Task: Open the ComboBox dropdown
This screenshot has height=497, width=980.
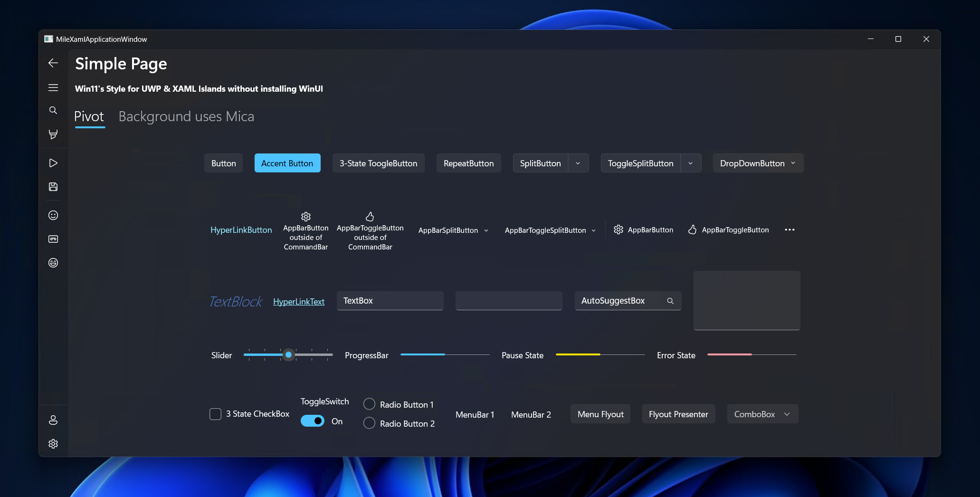Action: point(762,414)
